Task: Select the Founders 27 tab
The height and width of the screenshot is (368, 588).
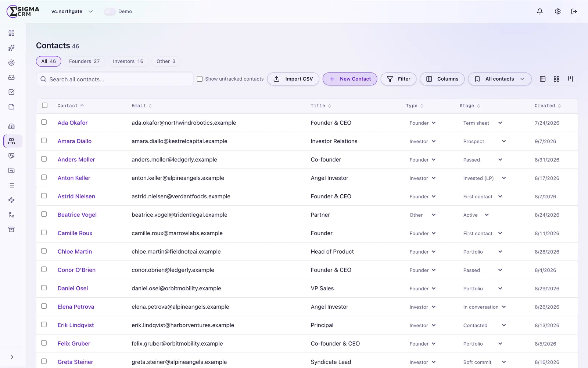Action: tap(84, 61)
